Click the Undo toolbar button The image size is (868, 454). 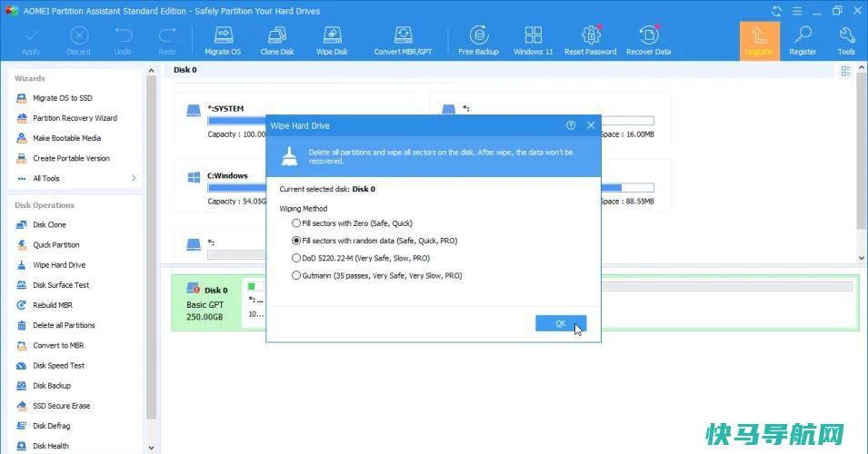(x=123, y=41)
